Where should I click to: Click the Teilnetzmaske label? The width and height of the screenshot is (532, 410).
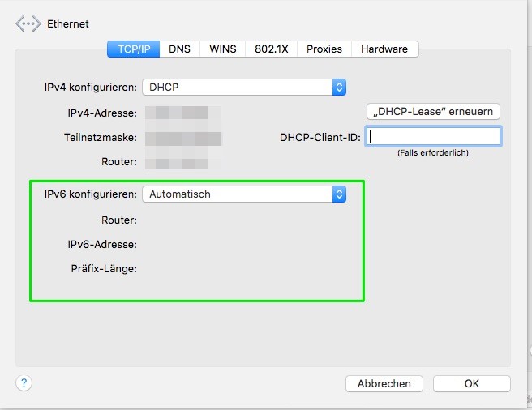[x=101, y=138]
